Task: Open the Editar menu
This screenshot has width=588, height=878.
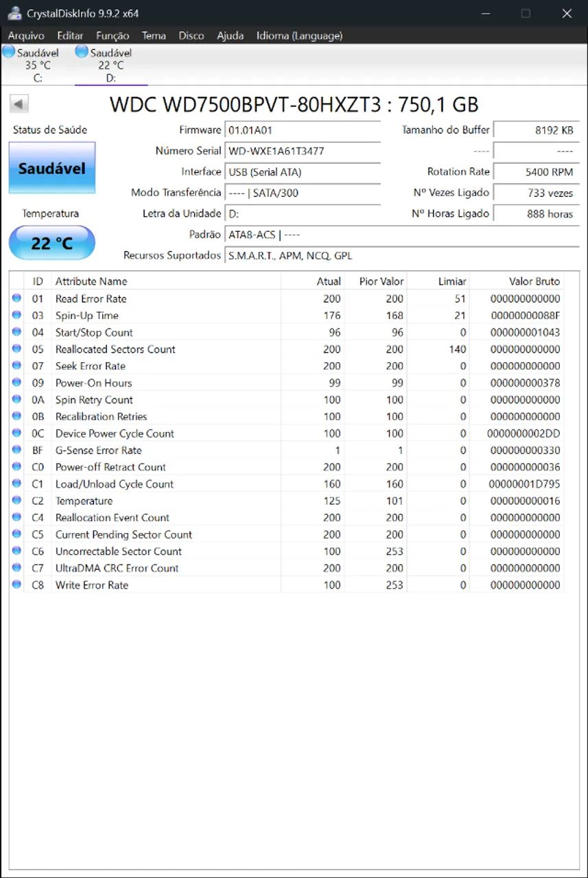Action: 70,36
